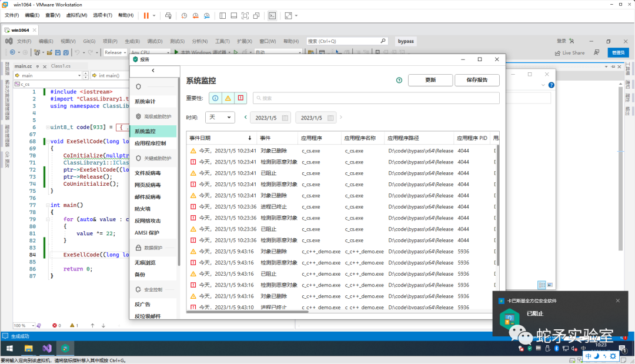This screenshot has width=635, height=364.
Task: Click the 保存报告 button
Action: [476, 80]
